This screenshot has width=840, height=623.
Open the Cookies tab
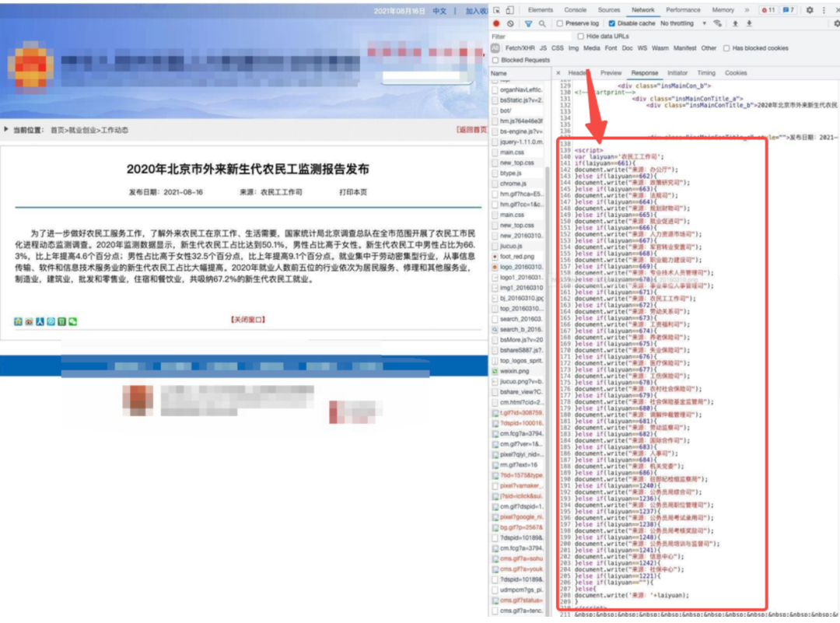[736, 73]
